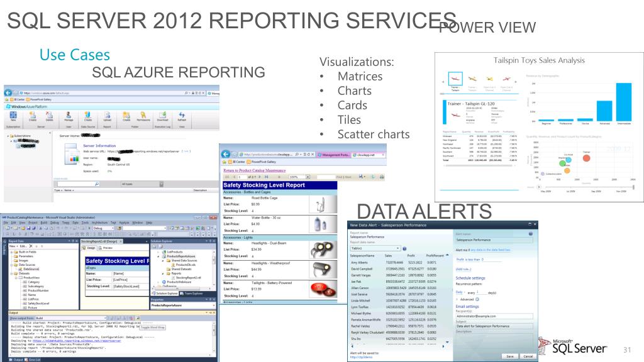Open PowerPivot Gallery favorite in Azure browser
Image resolution: width=644 pixels, height=362 pixels.
[38, 99]
